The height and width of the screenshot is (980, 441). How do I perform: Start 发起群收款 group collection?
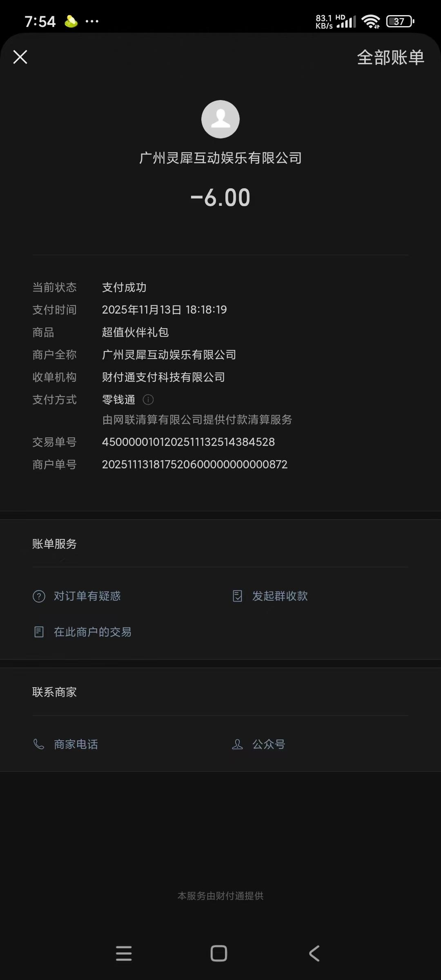pyautogui.click(x=280, y=596)
